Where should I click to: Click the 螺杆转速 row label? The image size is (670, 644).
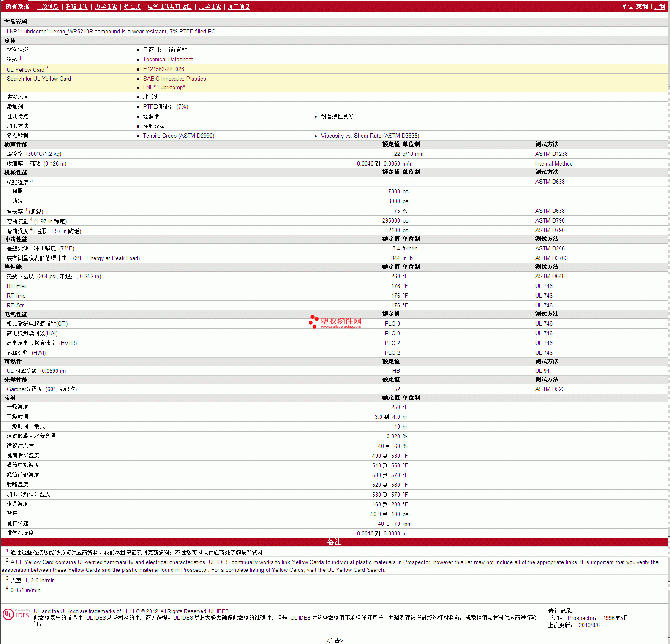tap(17, 524)
